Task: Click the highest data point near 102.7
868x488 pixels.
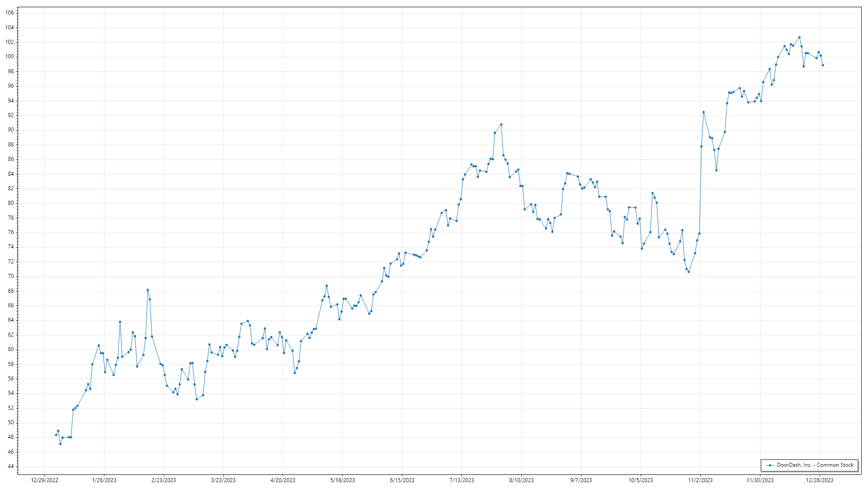Action: click(799, 38)
